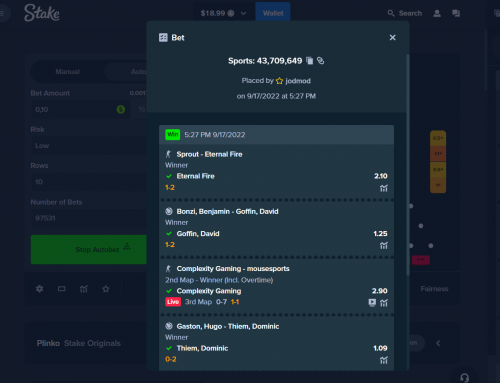Viewport: 500px width, 383px height.
Task: Open the Wallet
Action: tap(273, 13)
